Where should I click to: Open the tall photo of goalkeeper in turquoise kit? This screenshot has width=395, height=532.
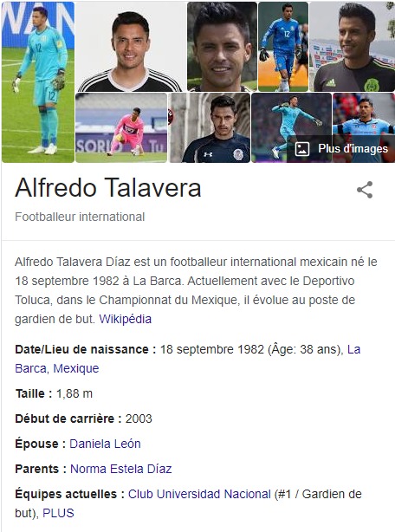[x=38, y=82]
